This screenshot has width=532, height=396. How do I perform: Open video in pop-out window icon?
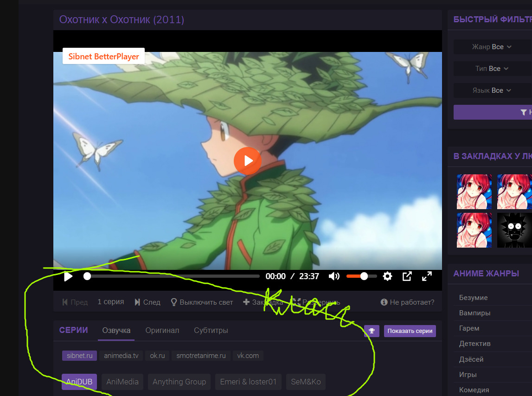407,276
